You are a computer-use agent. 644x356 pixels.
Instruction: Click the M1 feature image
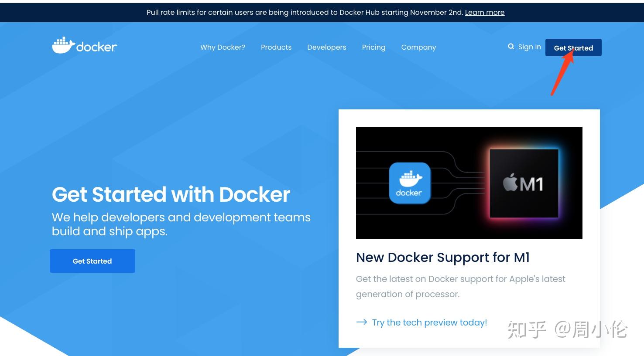[x=469, y=183]
